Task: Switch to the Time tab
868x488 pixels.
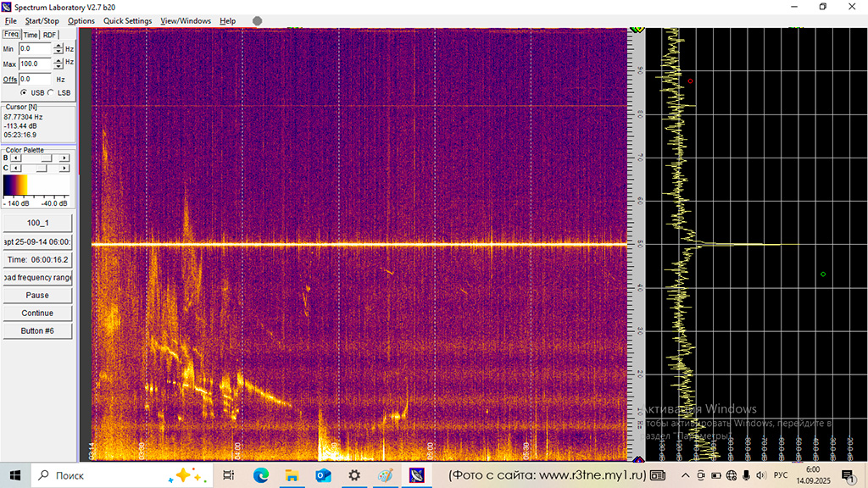Action: [30, 34]
